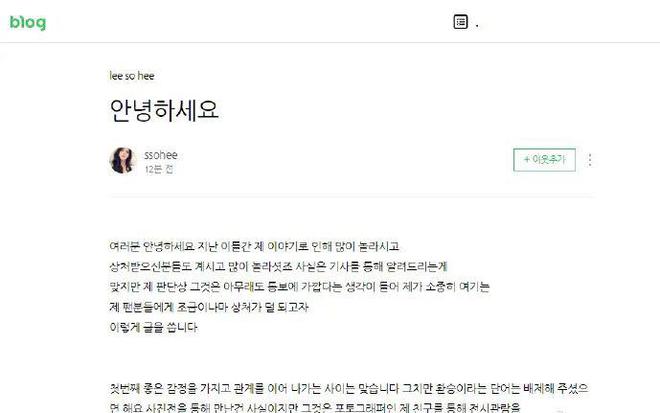
Task: Click the paragraph starting 첫번째 좋은 감정을
Action: pyautogui.click(x=349, y=388)
